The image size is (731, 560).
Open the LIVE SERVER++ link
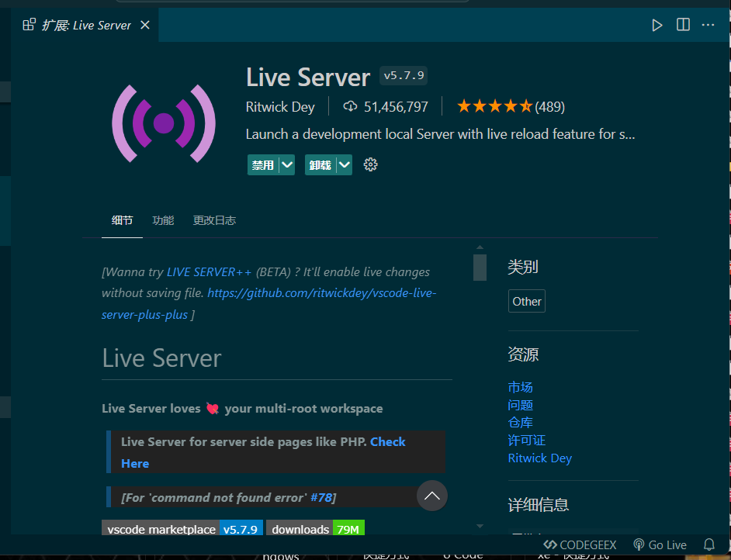pos(210,272)
